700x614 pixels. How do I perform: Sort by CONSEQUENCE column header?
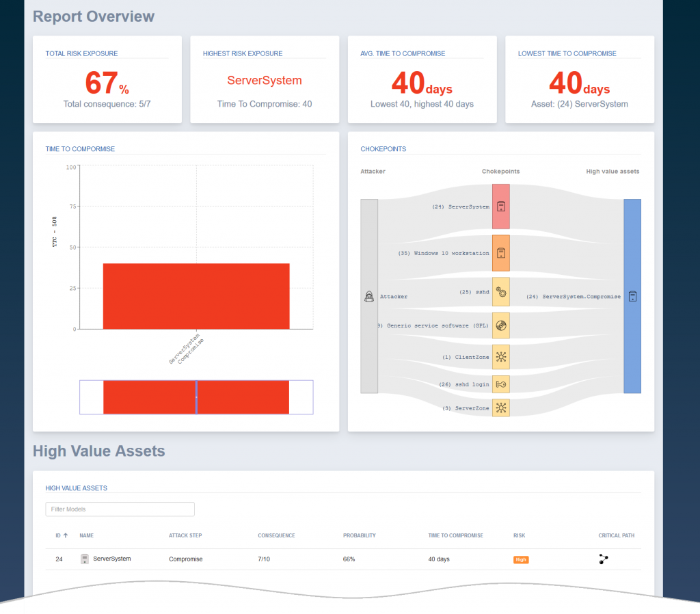coord(276,535)
